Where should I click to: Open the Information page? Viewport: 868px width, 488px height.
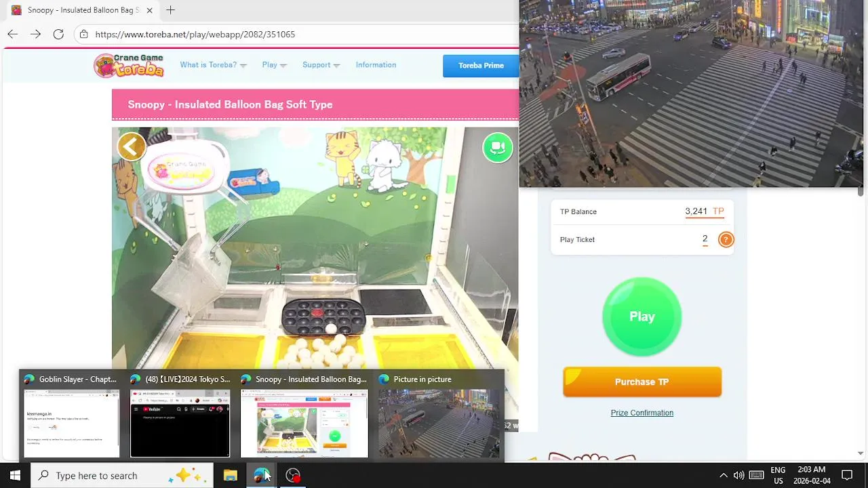(x=376, y=65)
